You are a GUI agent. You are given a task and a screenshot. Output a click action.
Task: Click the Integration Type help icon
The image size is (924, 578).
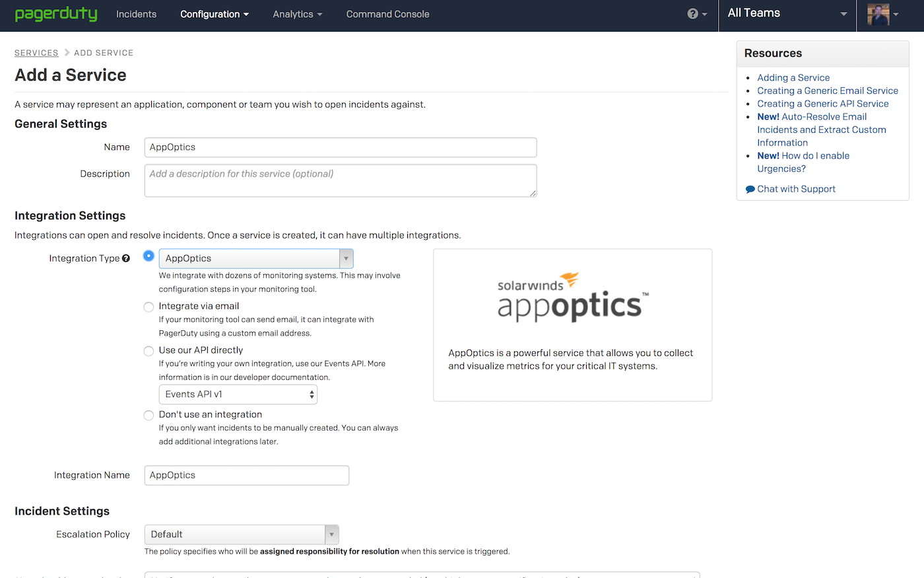pyautogui.click(x=126, y=258)
